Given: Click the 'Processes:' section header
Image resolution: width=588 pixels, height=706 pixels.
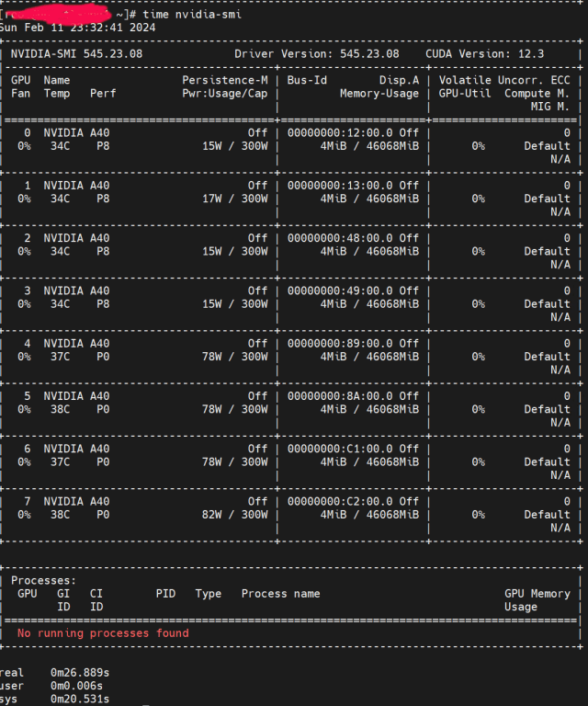Looking at the screenshot, I should point(44,581).
